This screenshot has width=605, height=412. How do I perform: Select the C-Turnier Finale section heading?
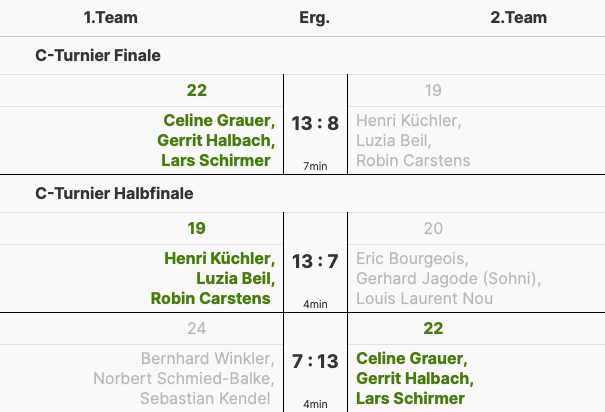click(97, 56)
